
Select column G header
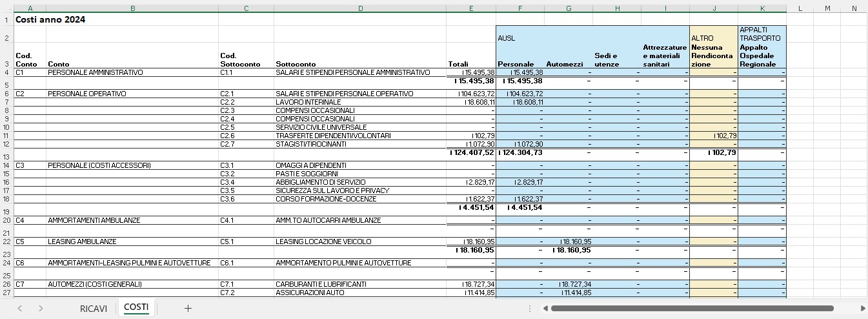coord(569,8)
